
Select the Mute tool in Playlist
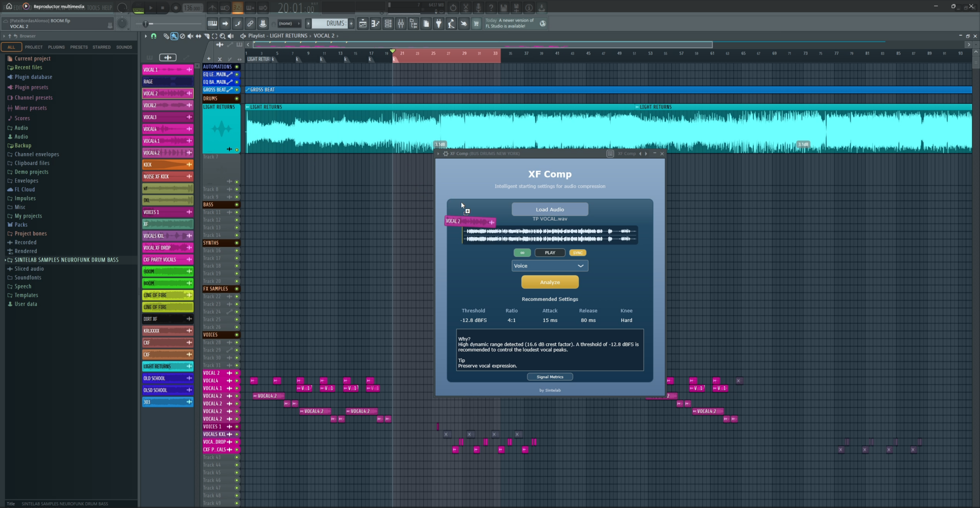tap(190, 36)
